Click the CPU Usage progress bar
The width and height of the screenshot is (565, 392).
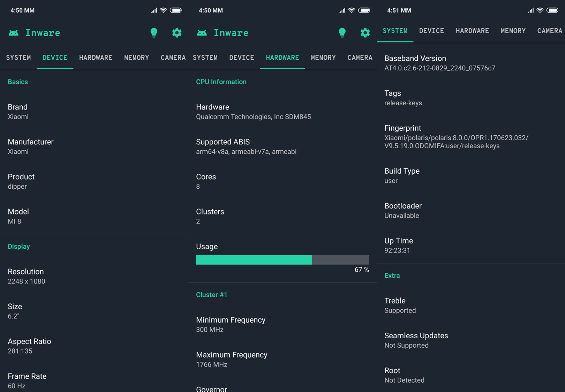point(282,260)
